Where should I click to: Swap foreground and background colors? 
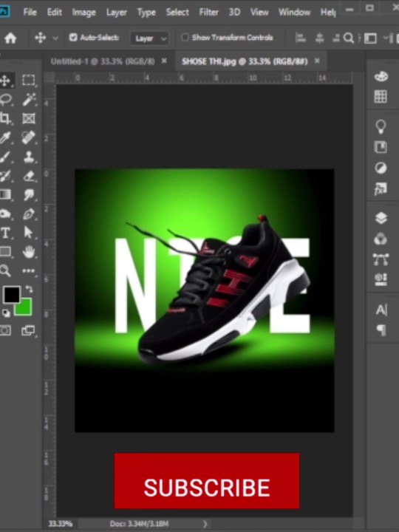[29, 289]
